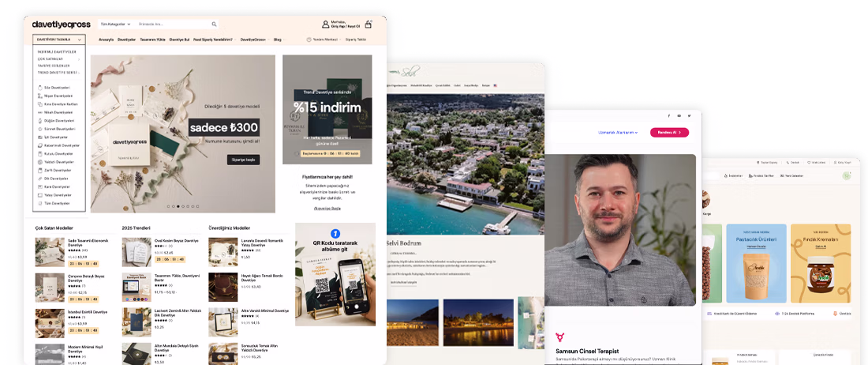Click the Yatay Davetiyeler sidebar icon

[x=40, y=195]
